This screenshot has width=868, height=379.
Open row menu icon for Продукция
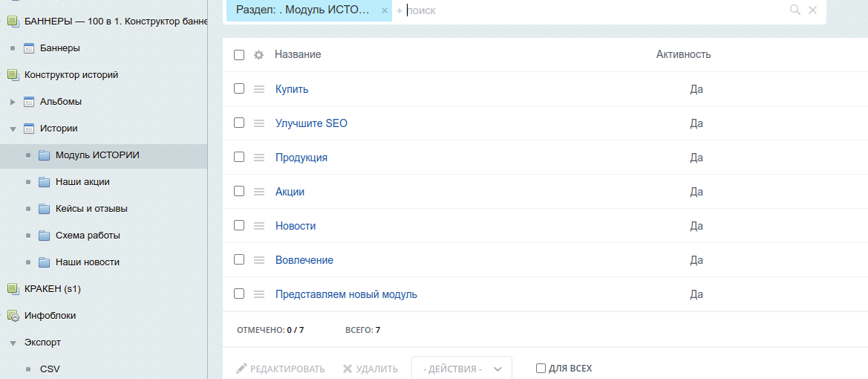point(259,158)
